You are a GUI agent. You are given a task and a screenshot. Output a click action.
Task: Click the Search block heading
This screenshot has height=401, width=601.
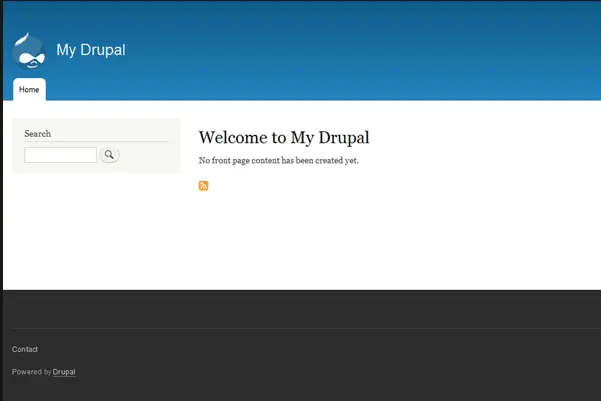[38, 134]
